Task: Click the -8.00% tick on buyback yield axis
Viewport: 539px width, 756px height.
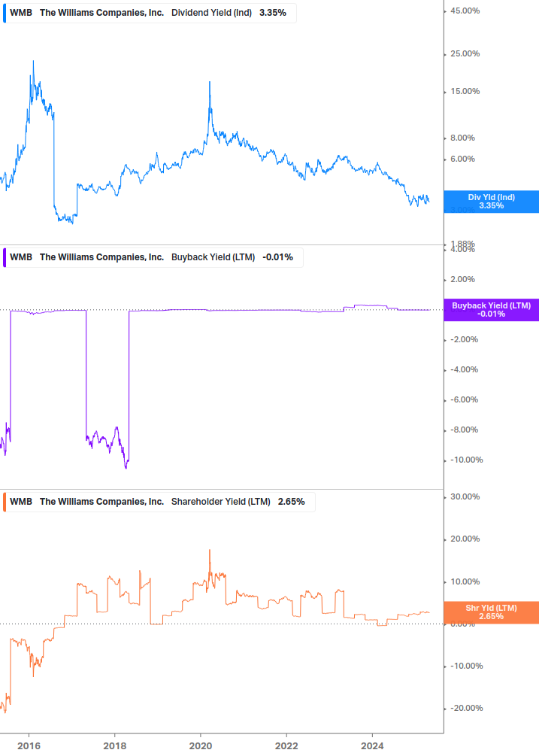Action: 465,430
